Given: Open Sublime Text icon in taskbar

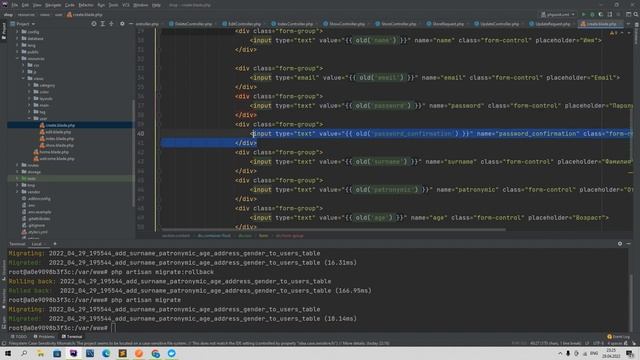Looking at the screenshot, I should point(122,353).
